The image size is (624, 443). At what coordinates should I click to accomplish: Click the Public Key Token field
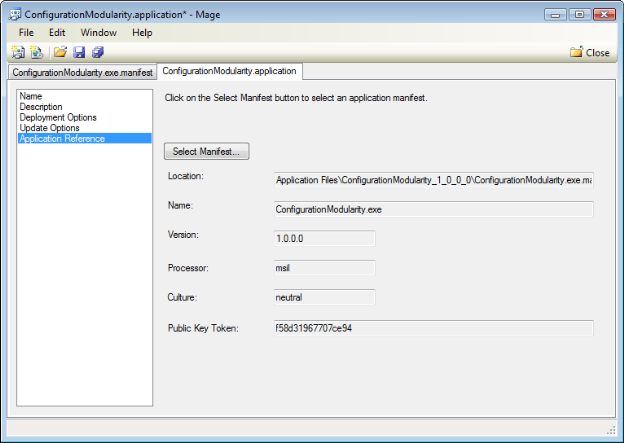point(434,328)
